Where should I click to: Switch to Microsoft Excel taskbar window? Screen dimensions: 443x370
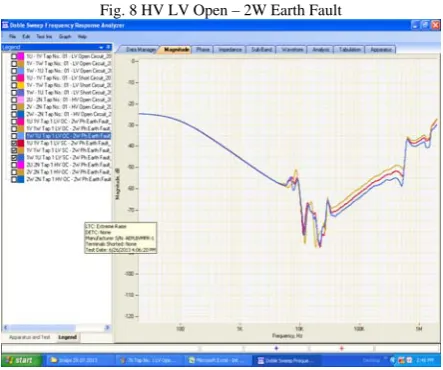tap(217, 360)
